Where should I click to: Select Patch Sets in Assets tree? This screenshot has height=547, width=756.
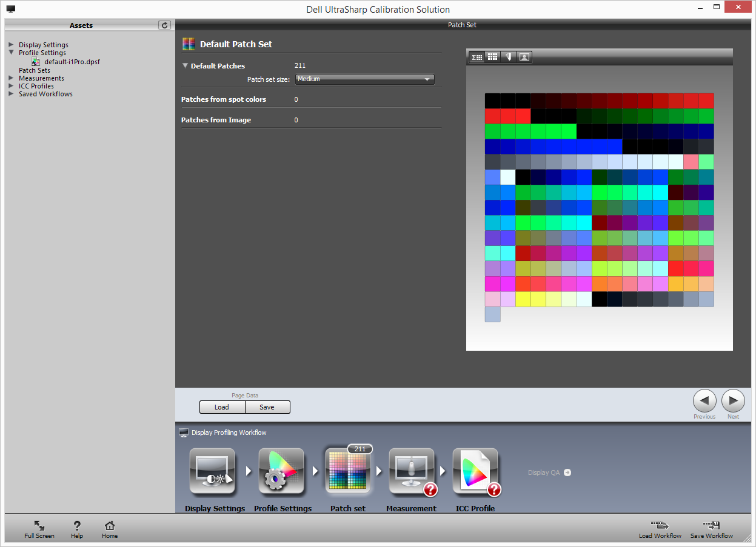pos(35,70)
